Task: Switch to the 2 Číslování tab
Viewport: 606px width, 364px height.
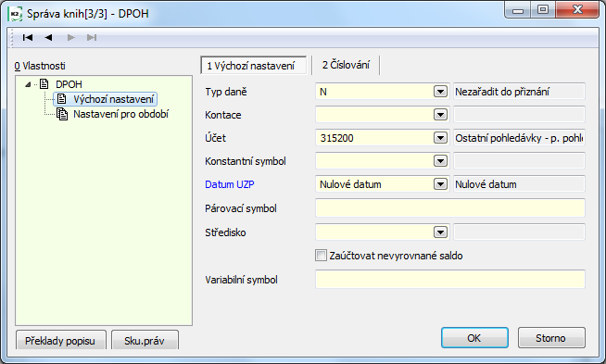Action: (x=346, y=65)
